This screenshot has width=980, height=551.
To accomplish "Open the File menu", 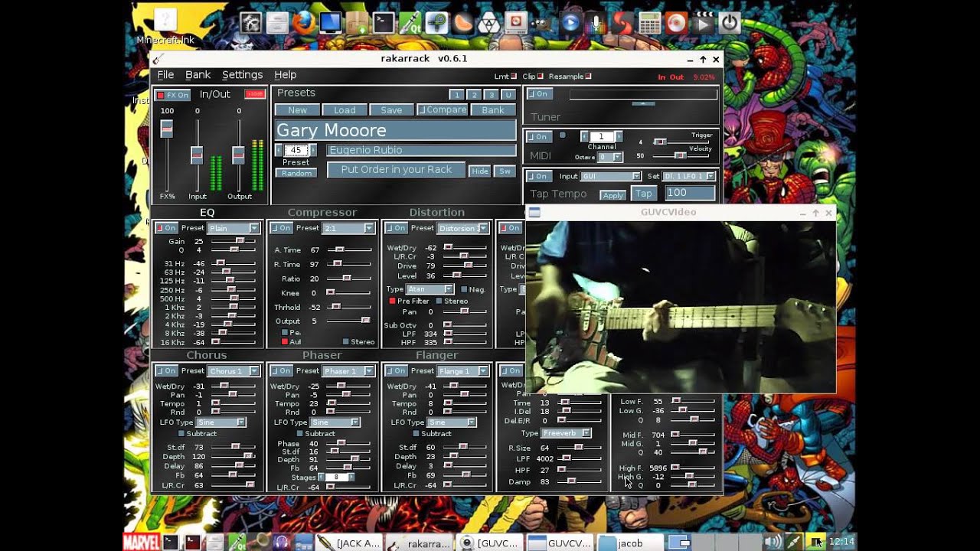I will pos(165,75).
